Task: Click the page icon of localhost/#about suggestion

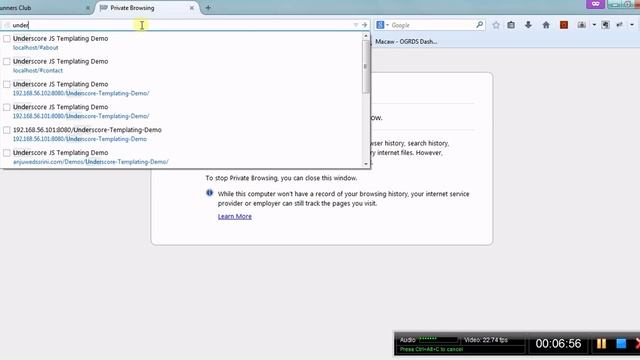Action: point(7,39)
